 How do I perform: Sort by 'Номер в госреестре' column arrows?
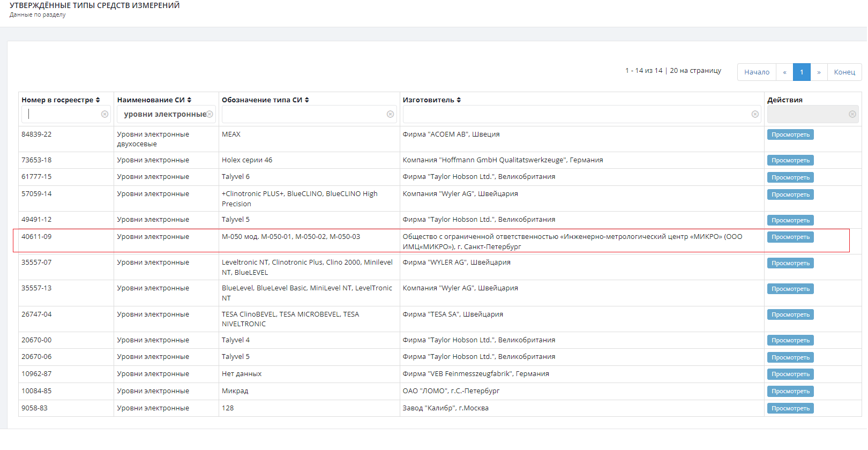point(98,100)
